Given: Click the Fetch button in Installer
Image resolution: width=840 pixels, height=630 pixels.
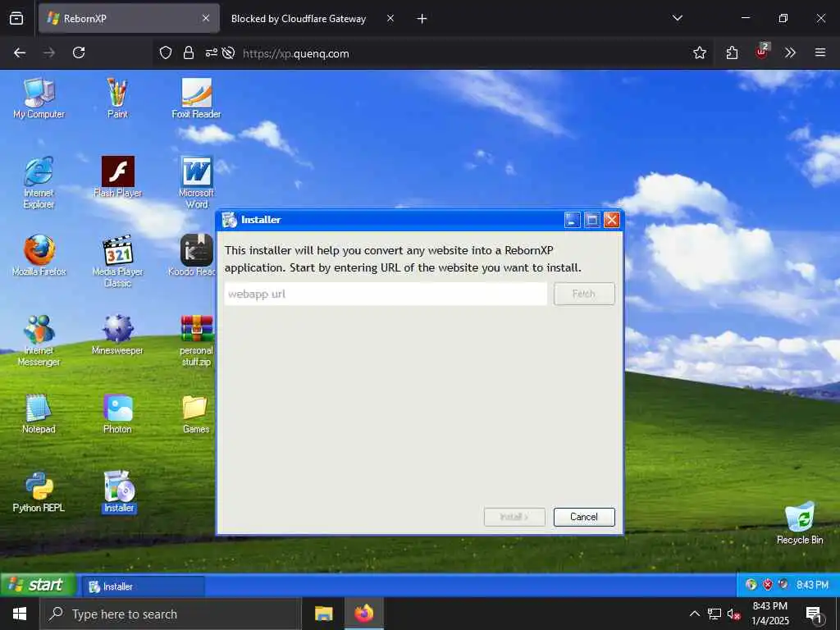Looking at the screenshot, I should point(584,294).
